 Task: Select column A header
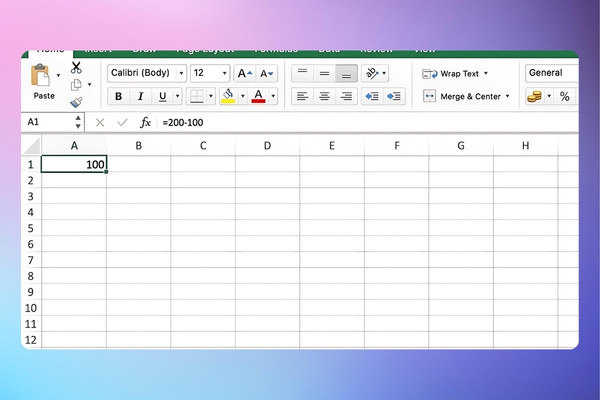pyautogui.click(x=74, y=146)
